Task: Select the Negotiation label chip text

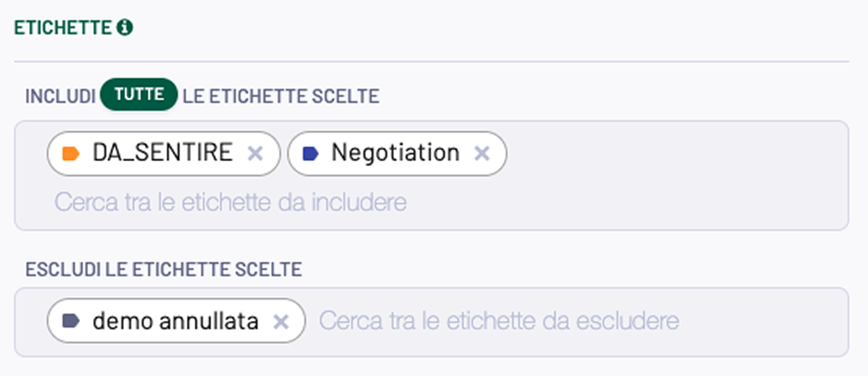Action: point(396,153)
